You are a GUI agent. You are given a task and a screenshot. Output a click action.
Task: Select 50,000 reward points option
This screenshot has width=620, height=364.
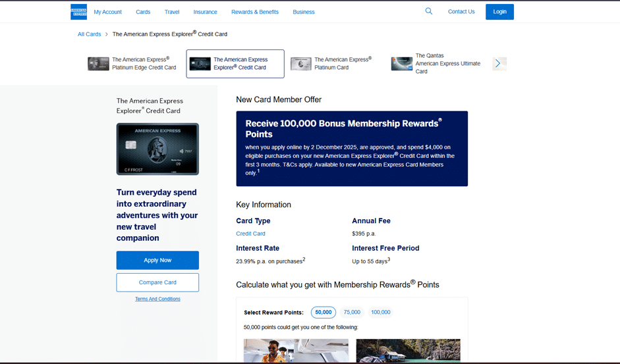pyautogui.click(x=323, y=312)
